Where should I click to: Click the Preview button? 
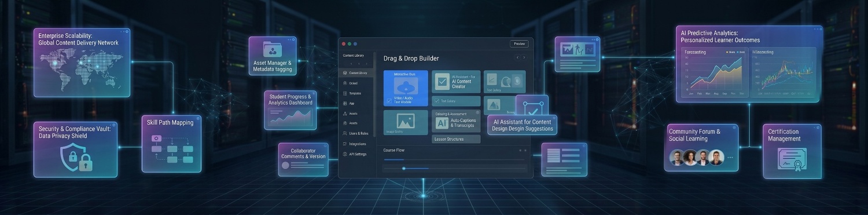pos(519,43)
